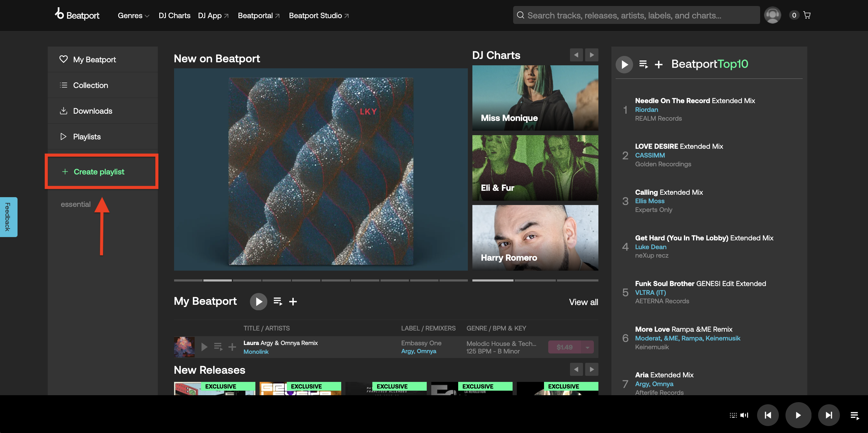This screenshot has height=433, width=868.
Task: Play the My Beatport section tracks
Action: coord(258,301)
